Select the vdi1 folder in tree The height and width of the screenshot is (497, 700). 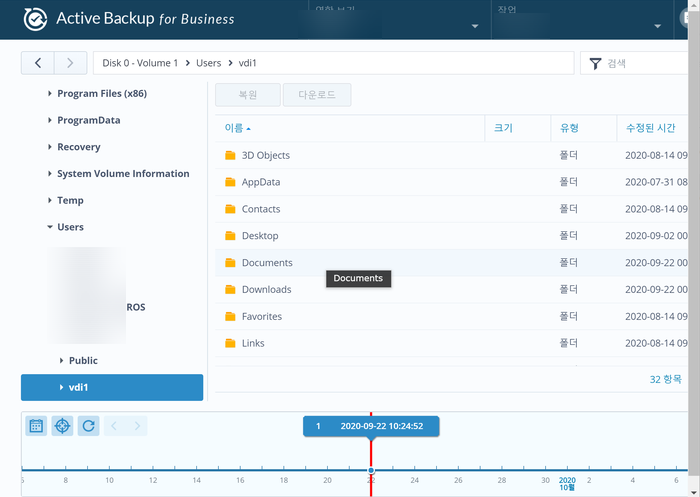112,387
